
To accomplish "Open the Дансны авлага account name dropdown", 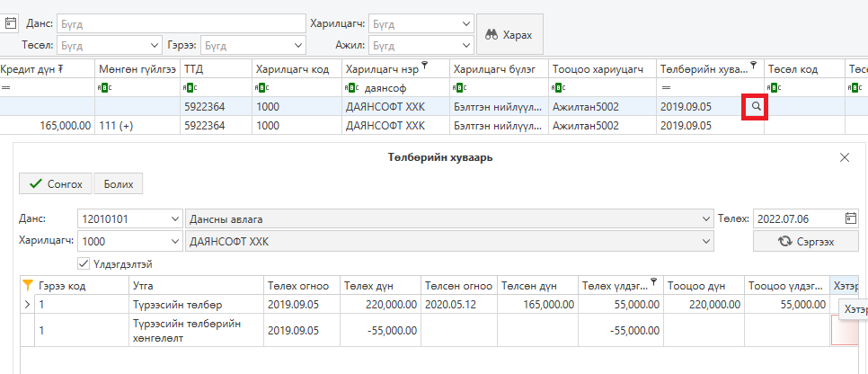I will pos(705,219).
